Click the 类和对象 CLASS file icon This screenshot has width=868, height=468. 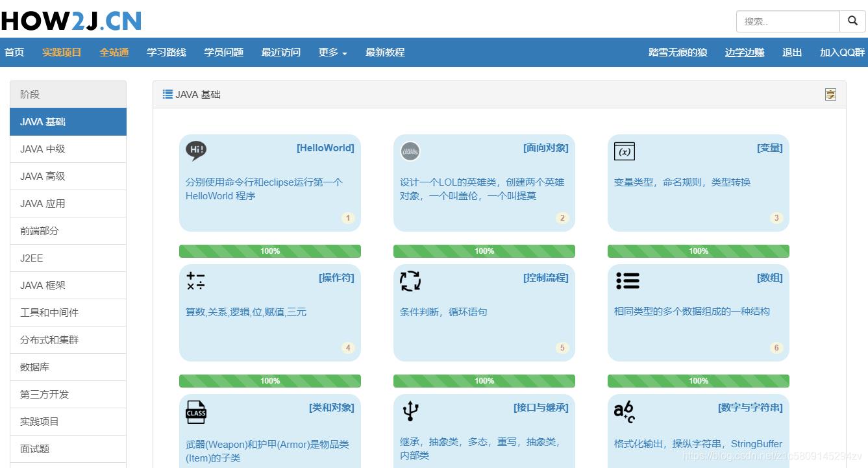coord(196,412)
